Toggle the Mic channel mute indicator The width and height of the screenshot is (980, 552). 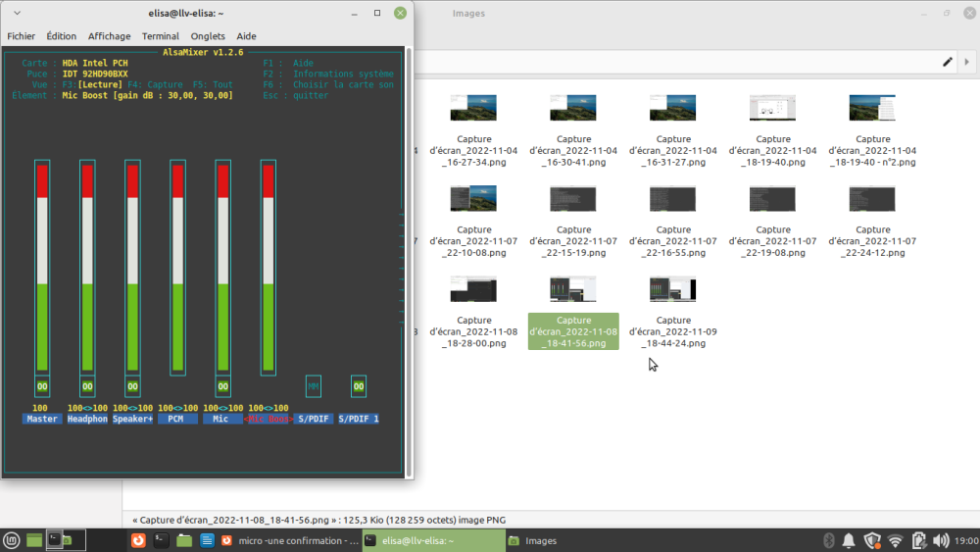tap(222, 386)
